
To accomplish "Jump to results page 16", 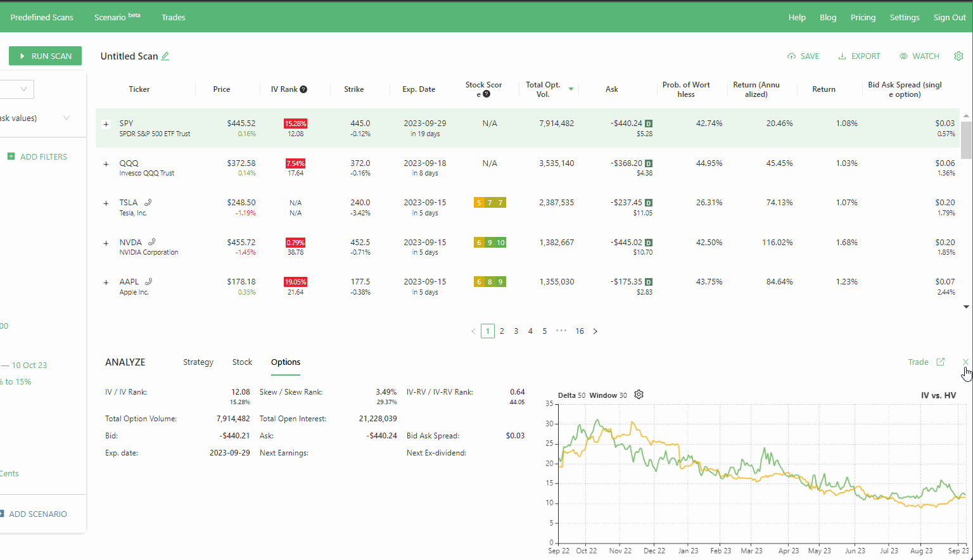I will pyautogui.click(x=580, y=331).
